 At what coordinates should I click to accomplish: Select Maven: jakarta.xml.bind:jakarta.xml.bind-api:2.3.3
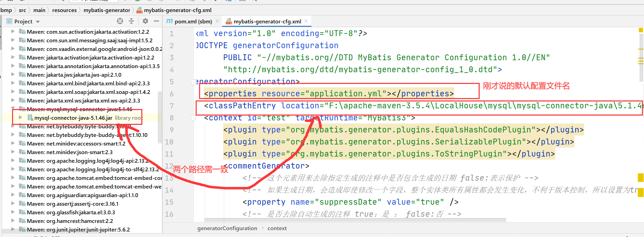click(88, 83)
